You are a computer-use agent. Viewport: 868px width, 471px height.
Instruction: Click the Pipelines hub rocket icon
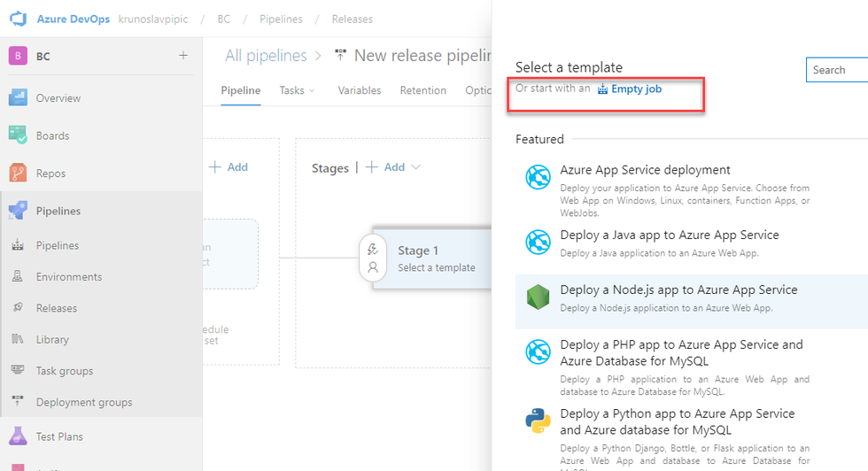18,211
